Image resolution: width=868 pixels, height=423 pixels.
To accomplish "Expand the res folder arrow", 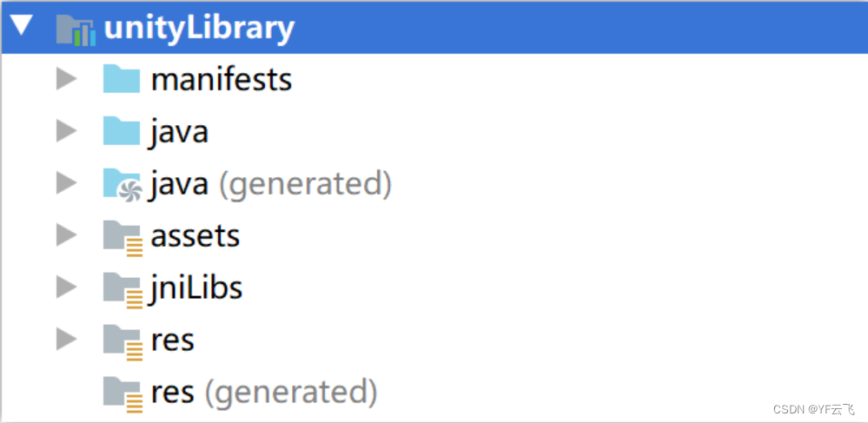I will coord(66,340).
